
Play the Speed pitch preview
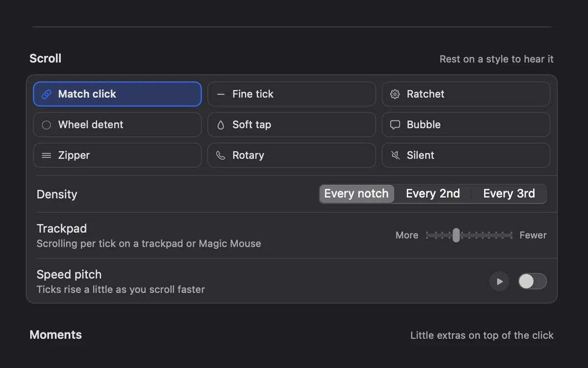pos(499,282)
